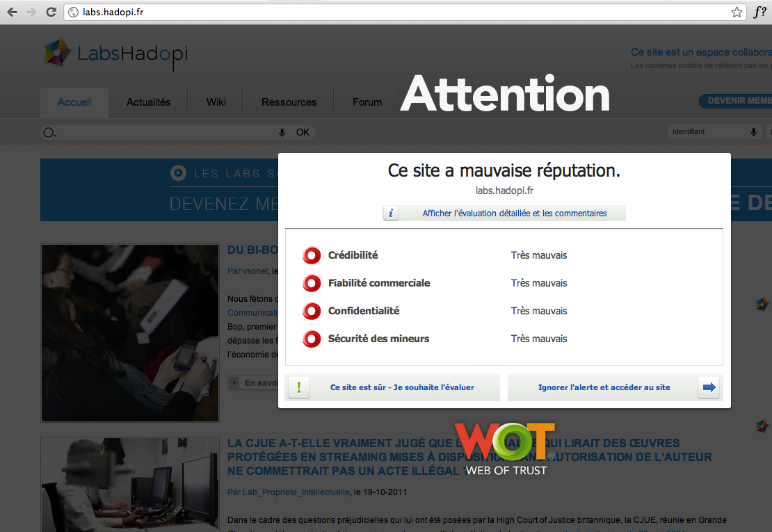This screenshot has height=532, width=772.
Task: Click the OK search button
Action: pos(303,132)
